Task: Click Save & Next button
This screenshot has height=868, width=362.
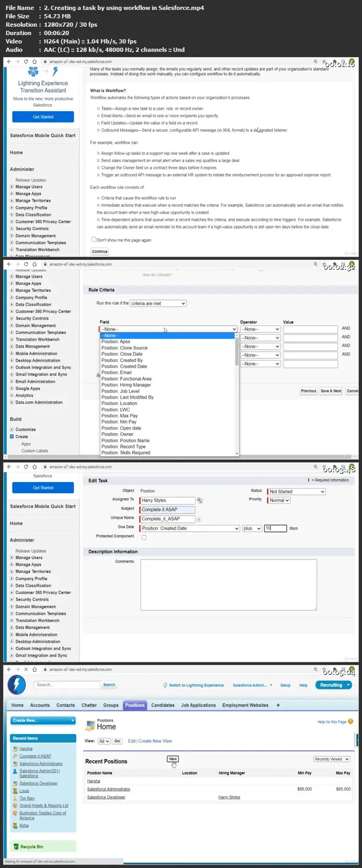Action: 331,391
